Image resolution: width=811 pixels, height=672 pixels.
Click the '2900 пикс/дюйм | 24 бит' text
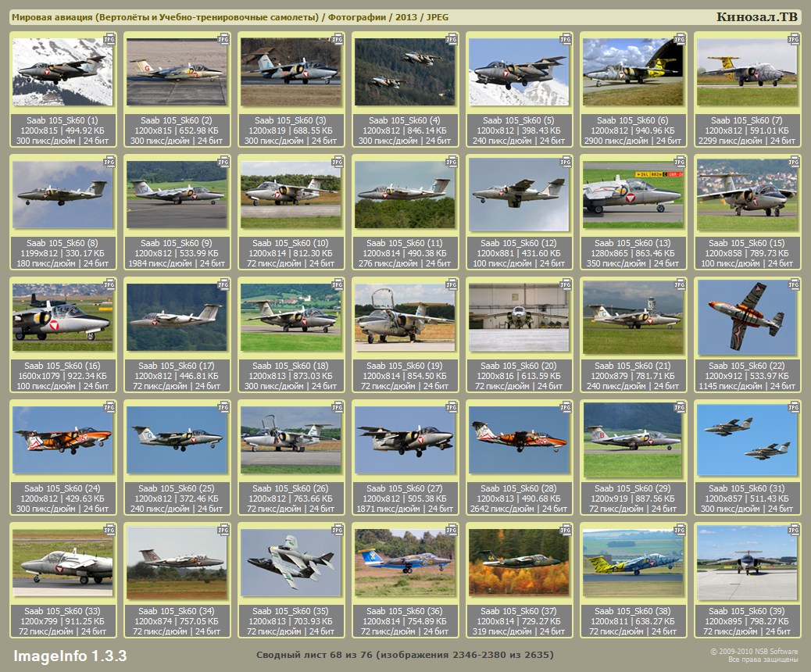(633, 140)
